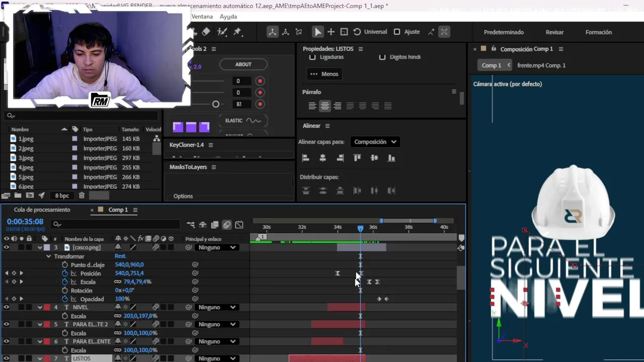Set paragraph to left align text
This screenshot has width=644, height=362.
(312, 106)
